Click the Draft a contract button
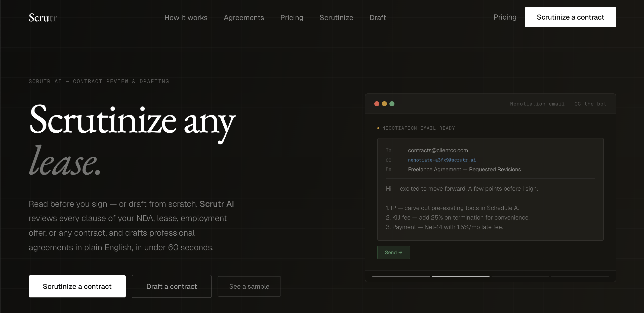The image size is (644, 313). click(172, 286)
